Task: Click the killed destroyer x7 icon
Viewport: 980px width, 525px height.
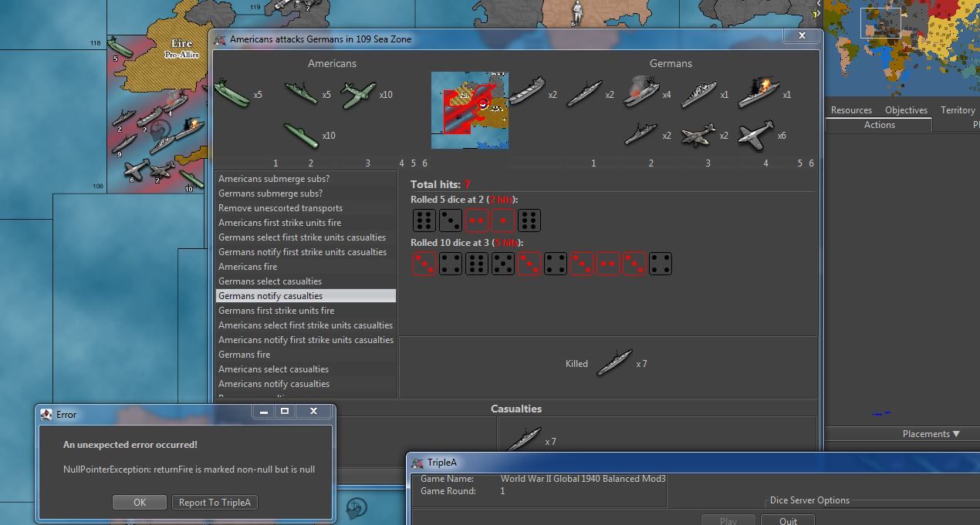Action: point(614,363)
